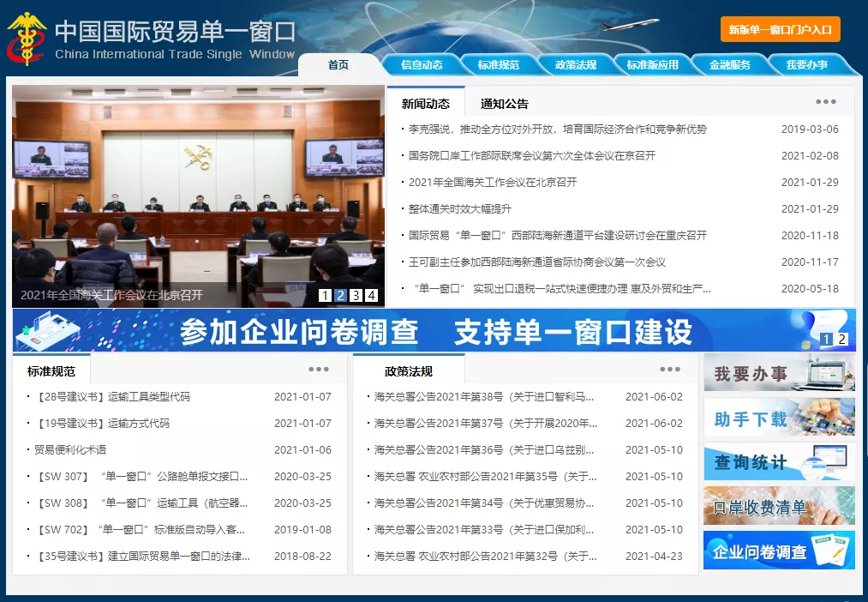Jump to slide 3 of the news carousel
The width and height of the screenshot is (868, 602).
point(357,295)
